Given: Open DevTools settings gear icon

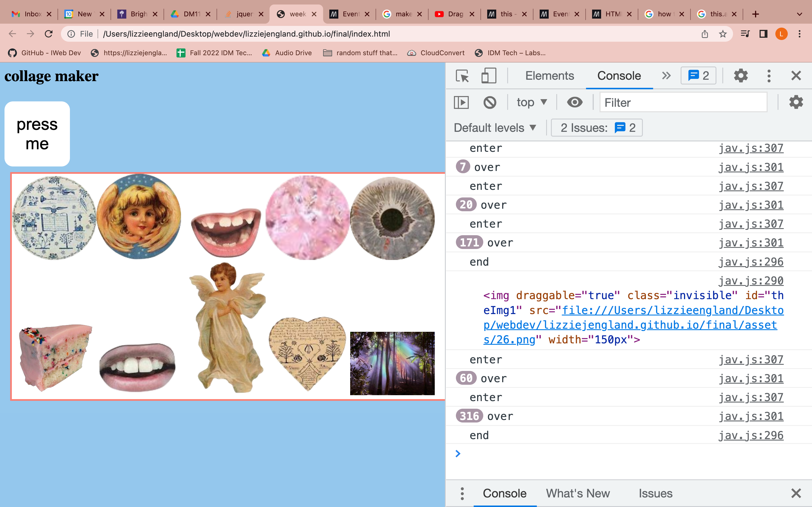Looking at the screenshot, I should 741,76.
